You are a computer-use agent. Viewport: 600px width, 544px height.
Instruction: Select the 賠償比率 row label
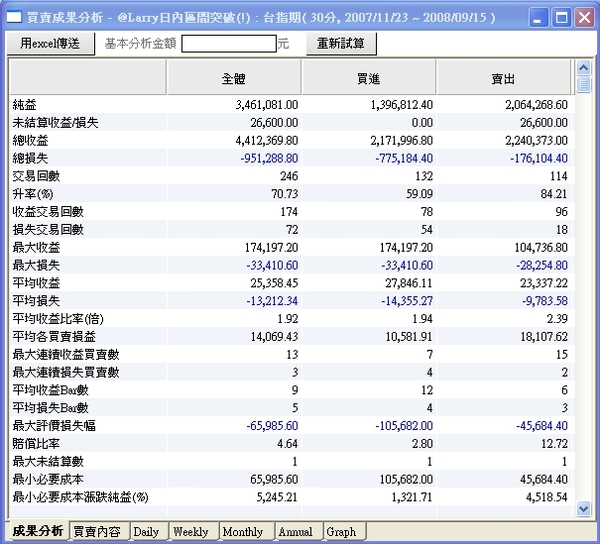[36, 443]
